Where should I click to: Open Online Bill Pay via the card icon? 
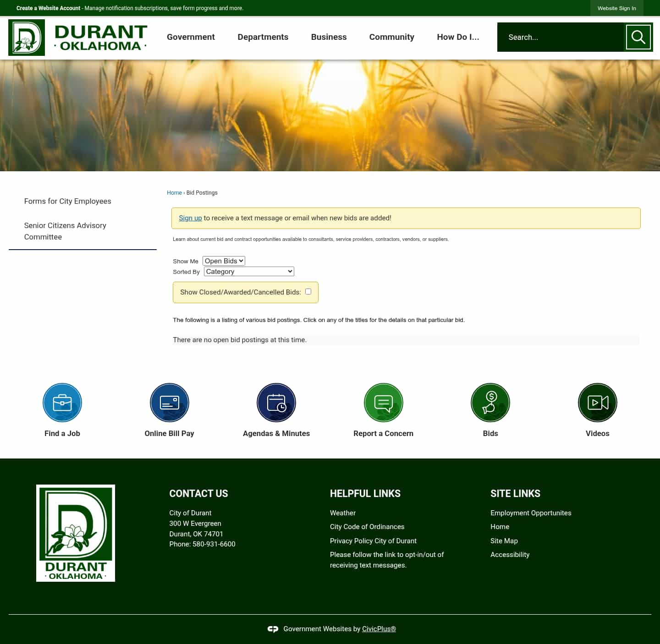point(169,402)
